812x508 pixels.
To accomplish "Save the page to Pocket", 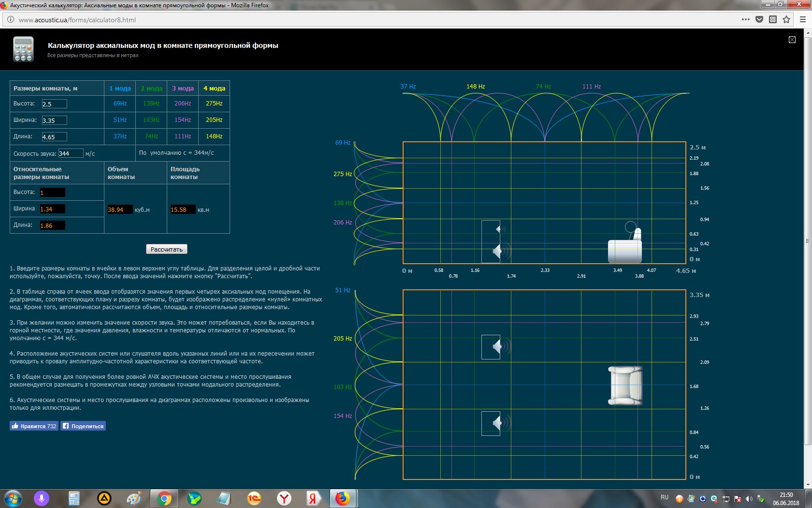I will coord(759,20).
